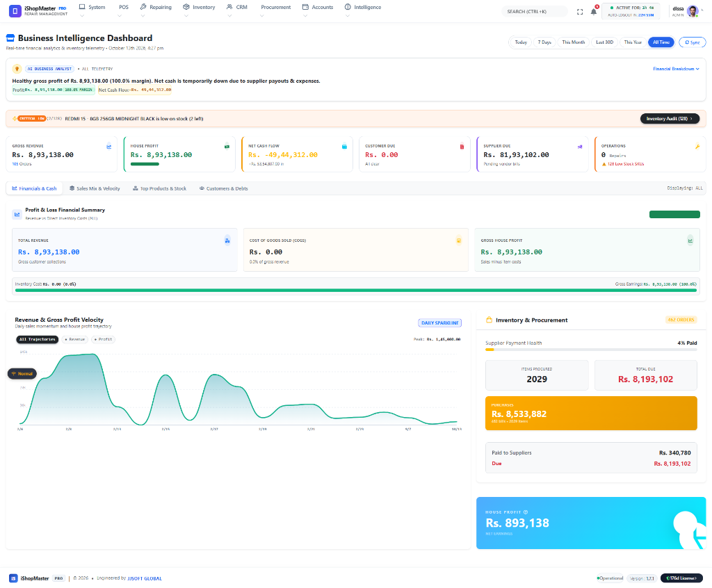Screen dimensions: 712x588
Task: Open the JJSOFT GLOBAL link
Action: [x=145, y=578]
